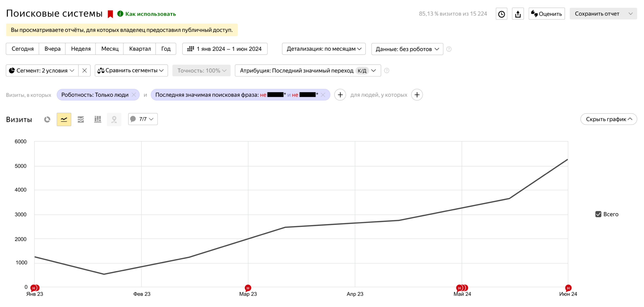
Task: Open report history clock icon
Action: (x=502, y=14)
